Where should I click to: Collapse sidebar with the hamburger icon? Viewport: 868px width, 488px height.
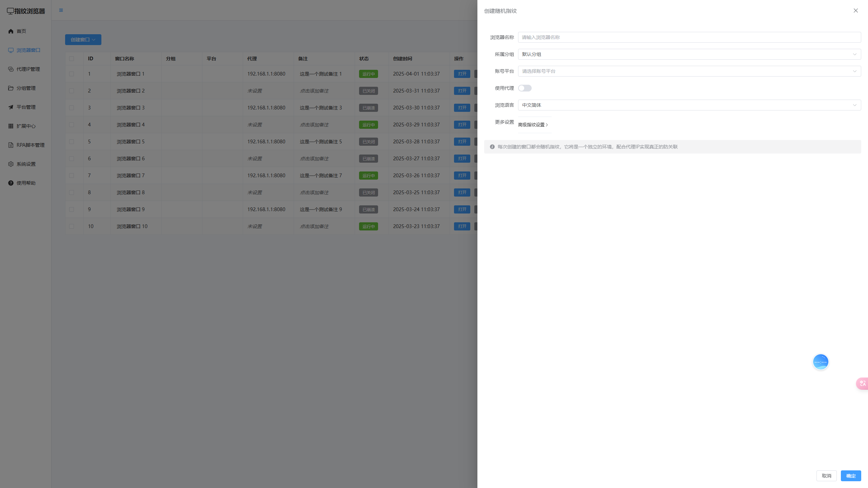tap(61, 10)
